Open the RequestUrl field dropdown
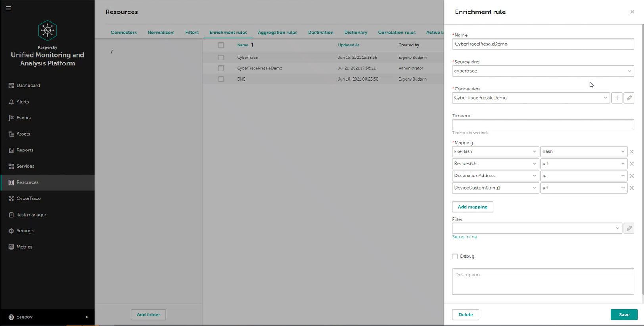This screenshot has width=644, height=326. (x=495, y=164)
